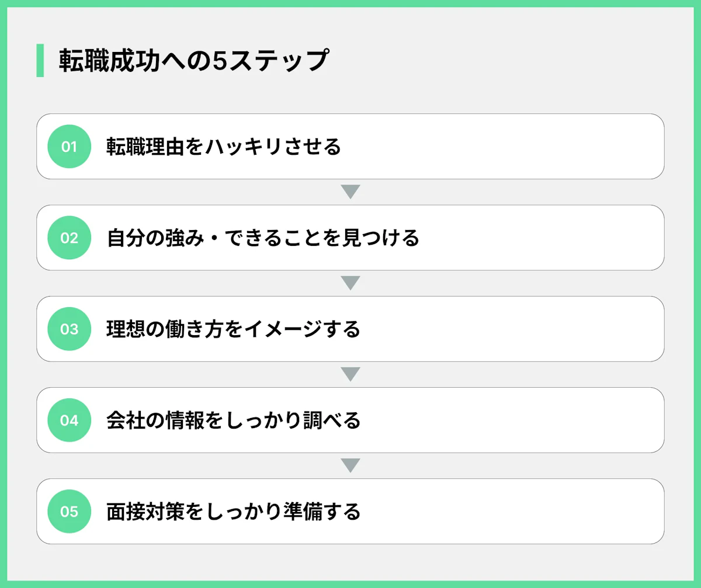
Task: Click the gray arrow between steps 02 and 03
Action: 350,283
